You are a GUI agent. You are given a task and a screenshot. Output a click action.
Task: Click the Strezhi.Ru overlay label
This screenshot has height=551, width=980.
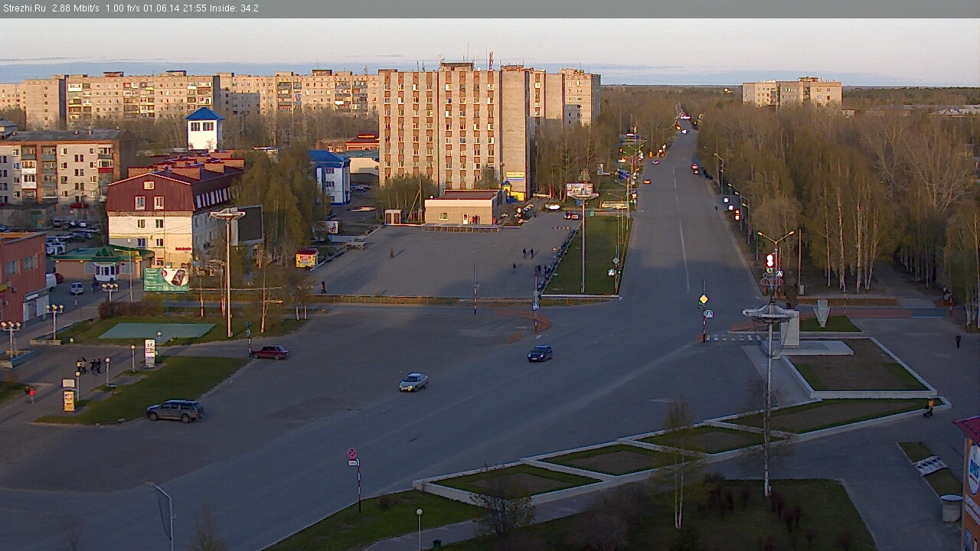(x=24, y=8)
